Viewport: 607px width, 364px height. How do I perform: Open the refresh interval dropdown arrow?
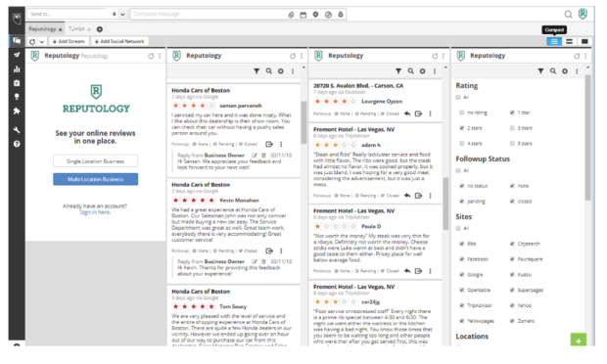[x=42, y=41]
